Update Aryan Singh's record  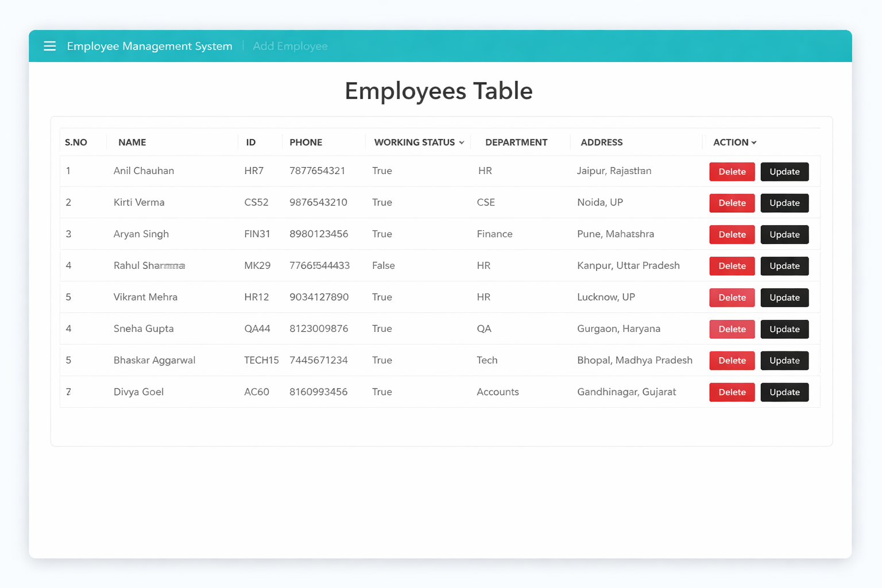pos(784,234)
